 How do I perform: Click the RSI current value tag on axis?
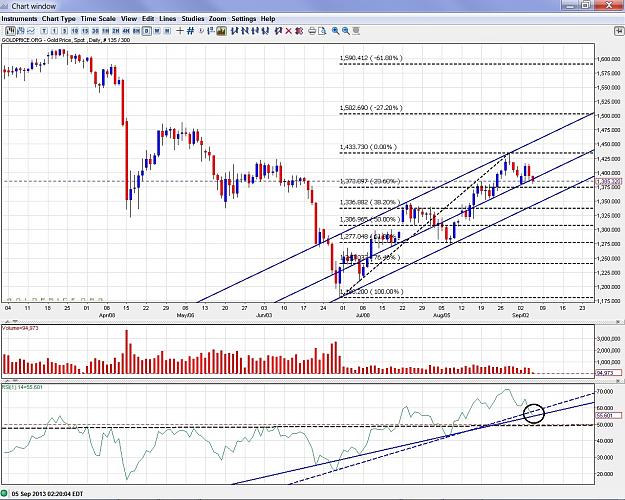[x=609, y=415]
